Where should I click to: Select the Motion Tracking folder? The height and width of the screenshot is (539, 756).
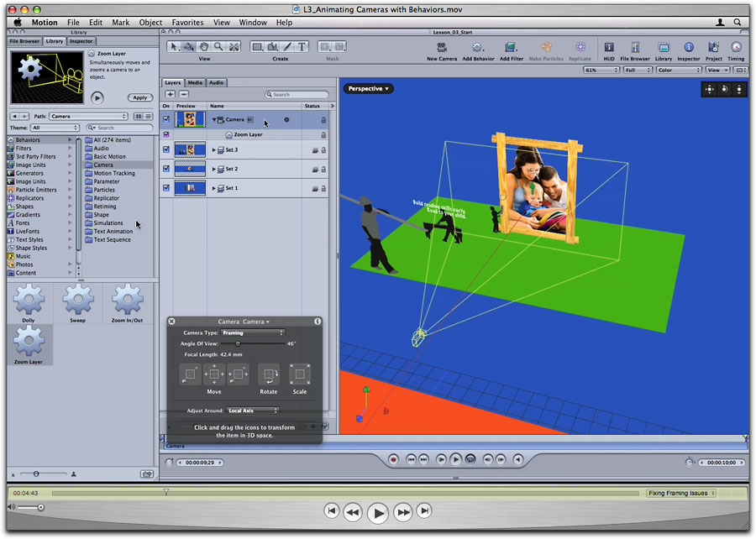click(x=114, y=173)
